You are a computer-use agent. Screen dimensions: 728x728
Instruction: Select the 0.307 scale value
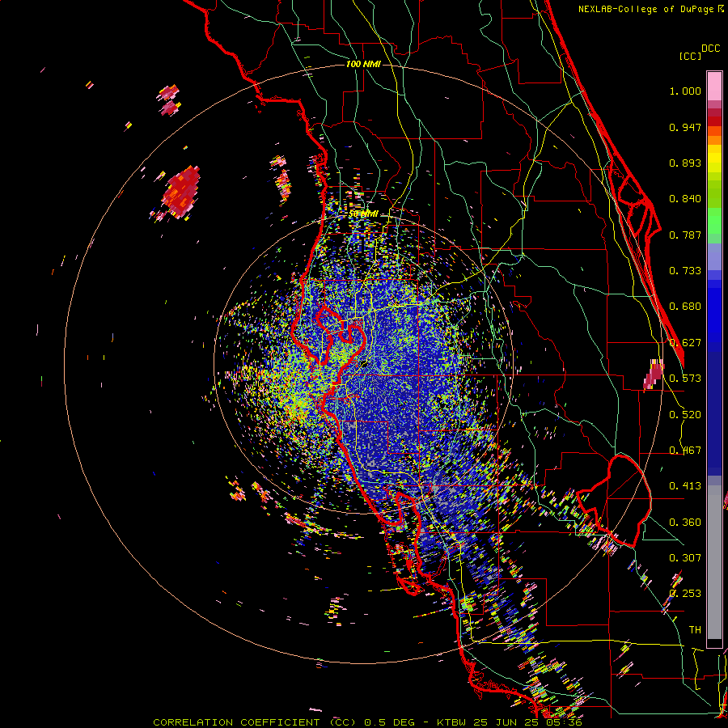pos(685,558)
